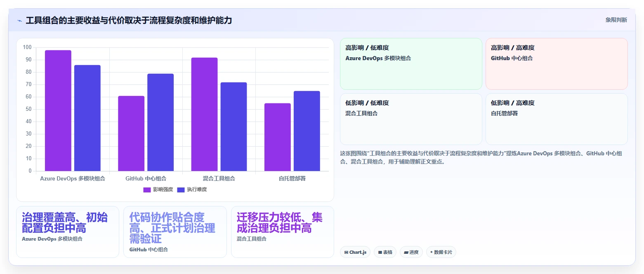Click the blue bar for Azure DevOps 多模块组合
Screen dimensions: 644x274
pos(87,118)
